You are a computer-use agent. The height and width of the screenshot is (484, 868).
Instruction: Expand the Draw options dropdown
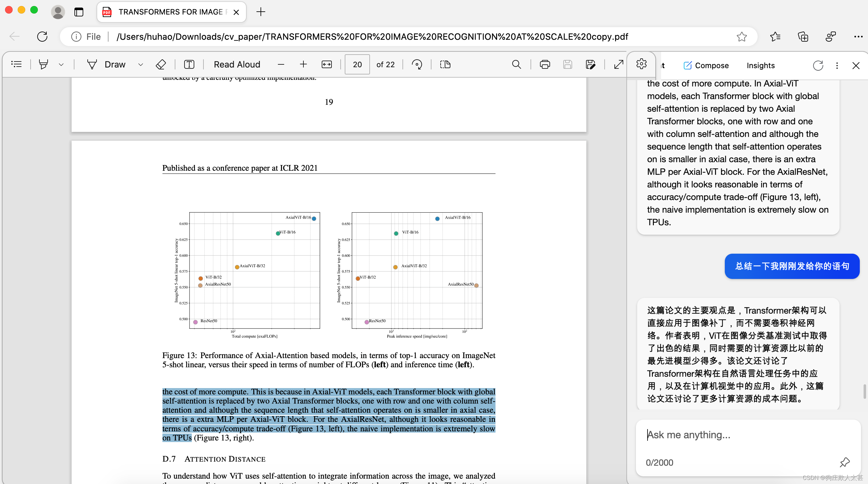(140, 64)
